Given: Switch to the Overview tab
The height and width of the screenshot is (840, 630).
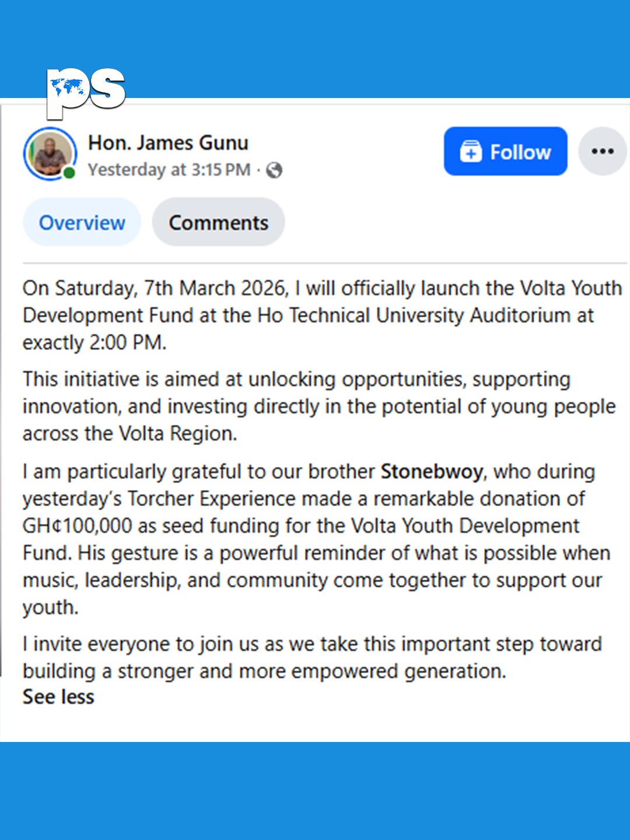Looking at the screenshot, I should point(82,222).
